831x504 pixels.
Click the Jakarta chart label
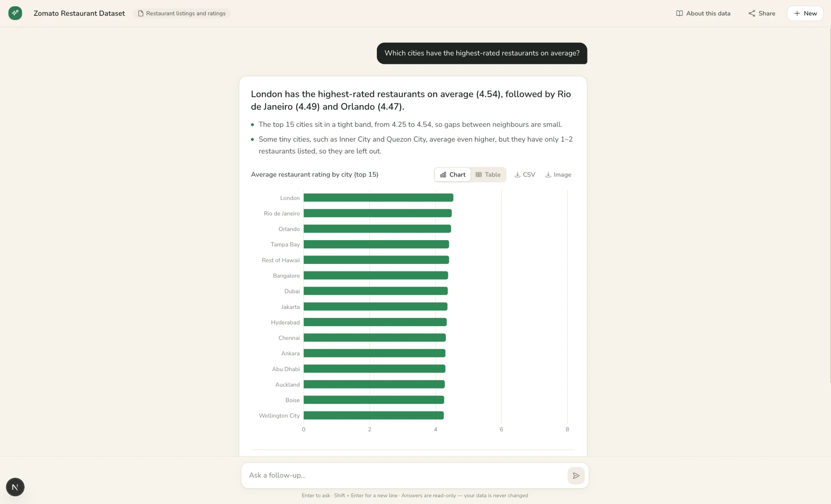[290, 307]
